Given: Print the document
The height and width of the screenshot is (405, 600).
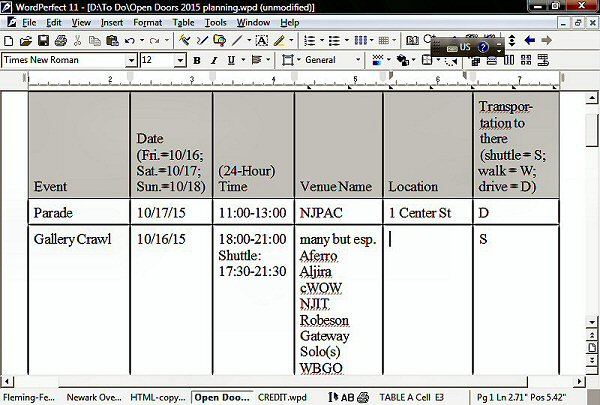Looking at the screenshot, I should click(x=61, y=41).
